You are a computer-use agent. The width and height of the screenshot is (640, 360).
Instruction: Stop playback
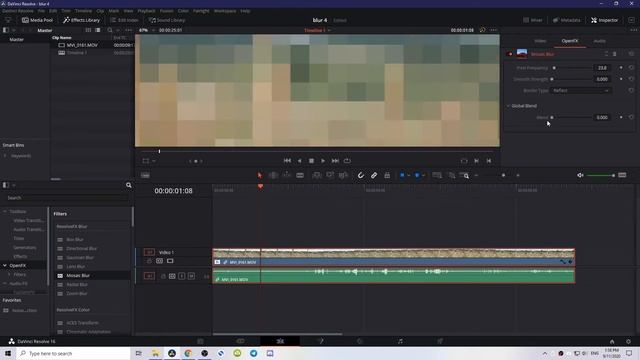311,161
